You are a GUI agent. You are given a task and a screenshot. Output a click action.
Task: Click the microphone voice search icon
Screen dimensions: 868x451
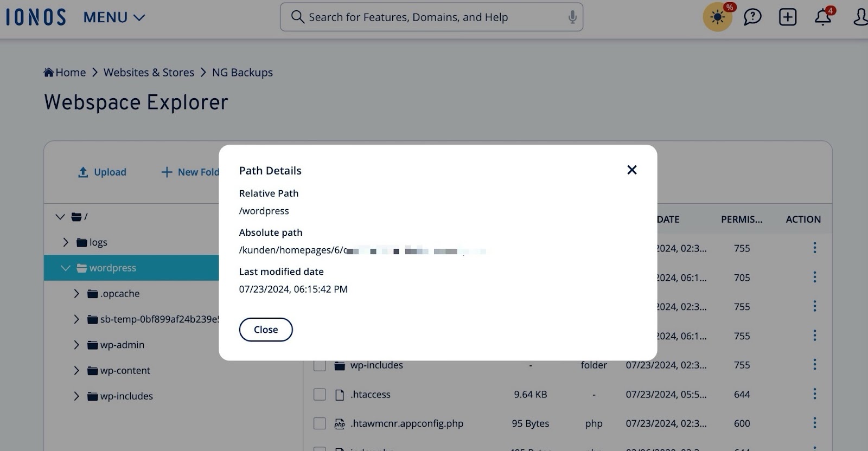(x=572, y=17)
